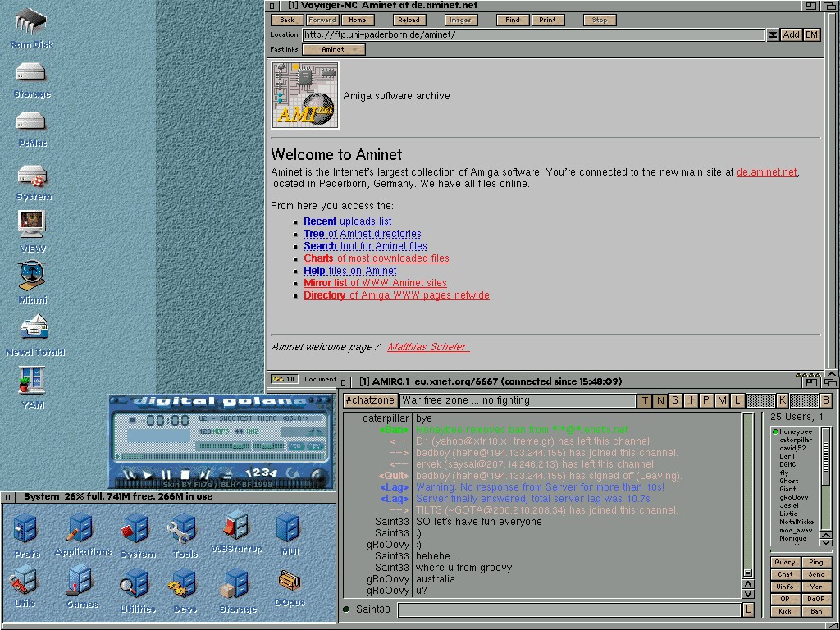Click the Reload button in Voyager
The height and width of the screenshot is (630, 840).
(x=409, y=20)
